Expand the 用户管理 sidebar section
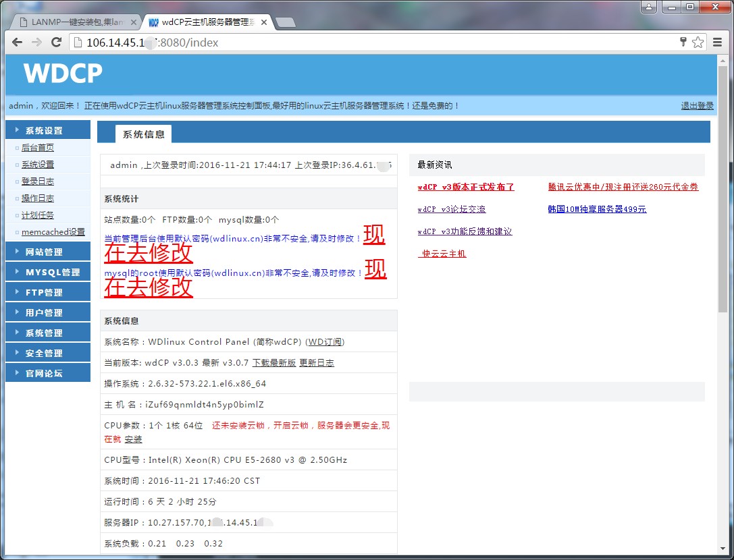Viewport: 734px width, 560px height. tap(48, 312)
